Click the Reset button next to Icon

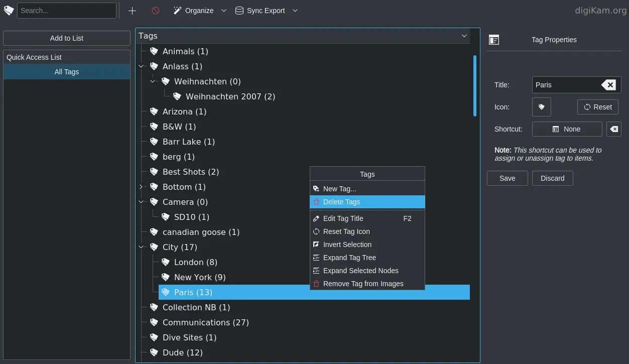tap(597, 107)
